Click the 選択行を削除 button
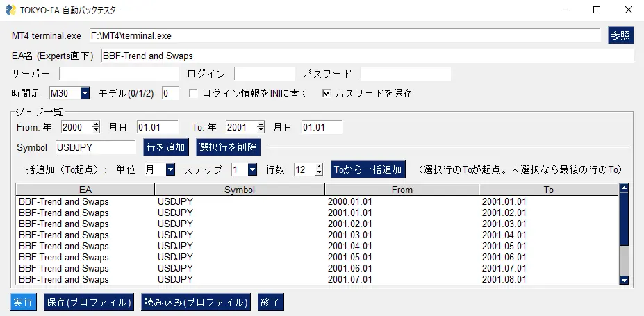The height and width of the screenshot is (316, 644). 229,147
